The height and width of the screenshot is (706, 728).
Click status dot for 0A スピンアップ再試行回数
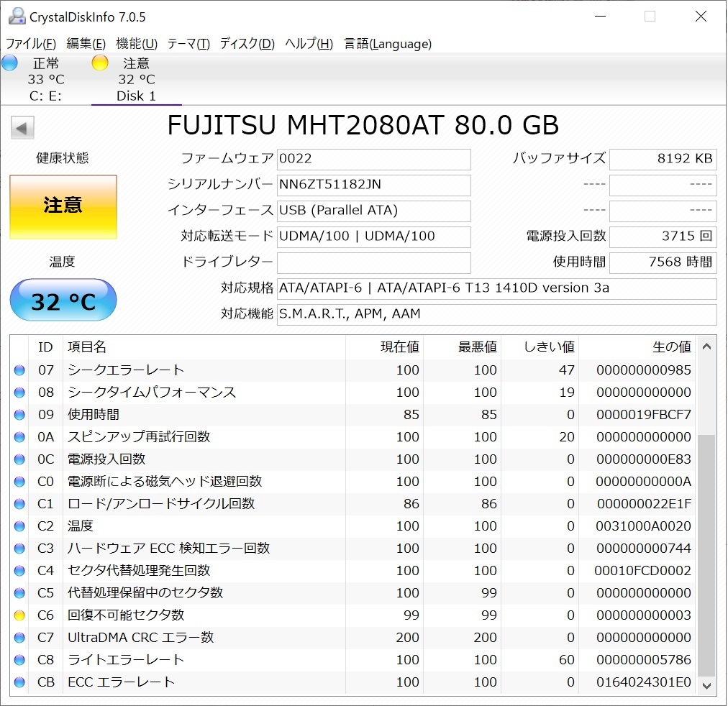point(19,437)
